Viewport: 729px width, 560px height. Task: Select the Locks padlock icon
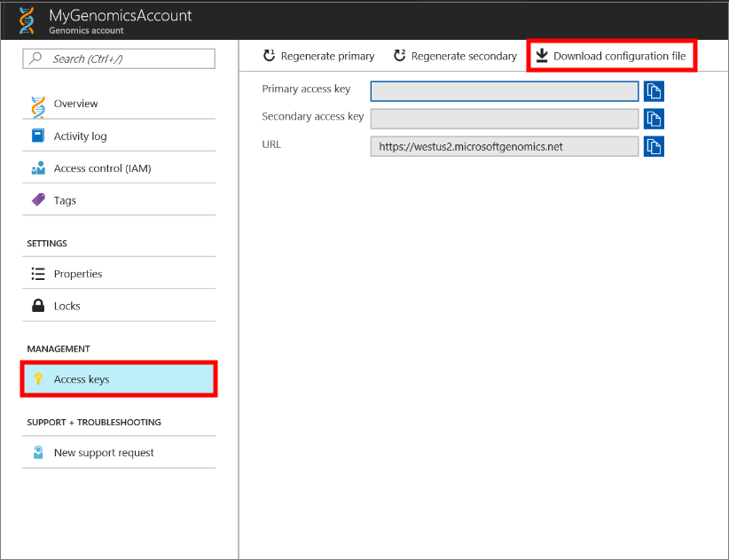click(x=38, y=305)
